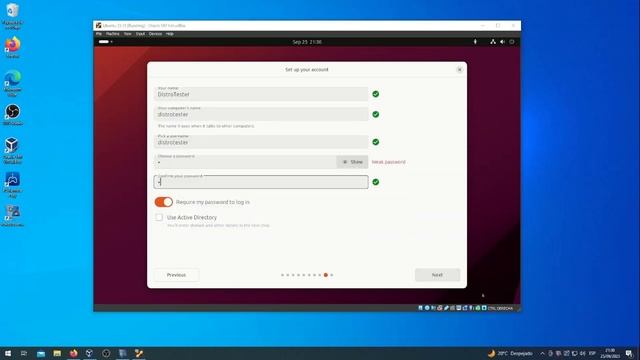Open the Ubuntu top bar clock

pos(307,42)
